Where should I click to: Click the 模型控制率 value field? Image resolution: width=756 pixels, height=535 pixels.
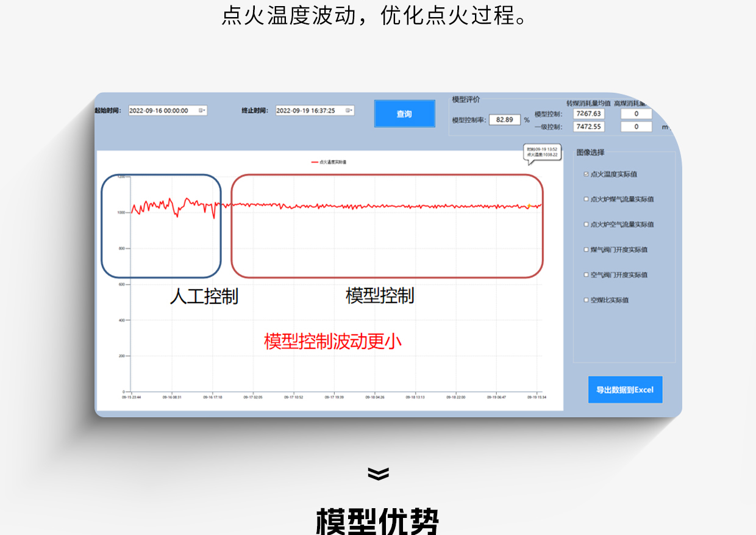tap(504, 120)
